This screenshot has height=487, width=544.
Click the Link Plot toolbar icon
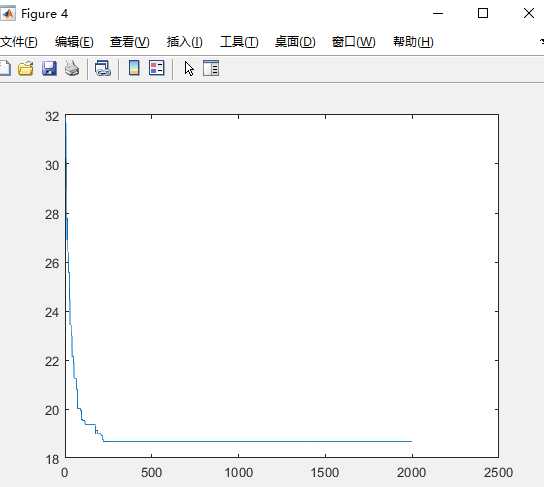pyautogui.click(x=103, y=68)
